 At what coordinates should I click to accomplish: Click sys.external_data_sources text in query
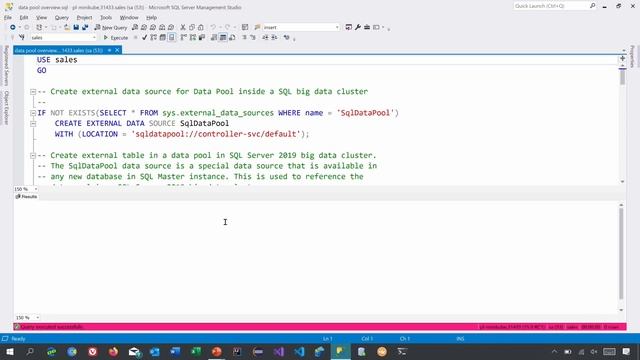(218, 113)
